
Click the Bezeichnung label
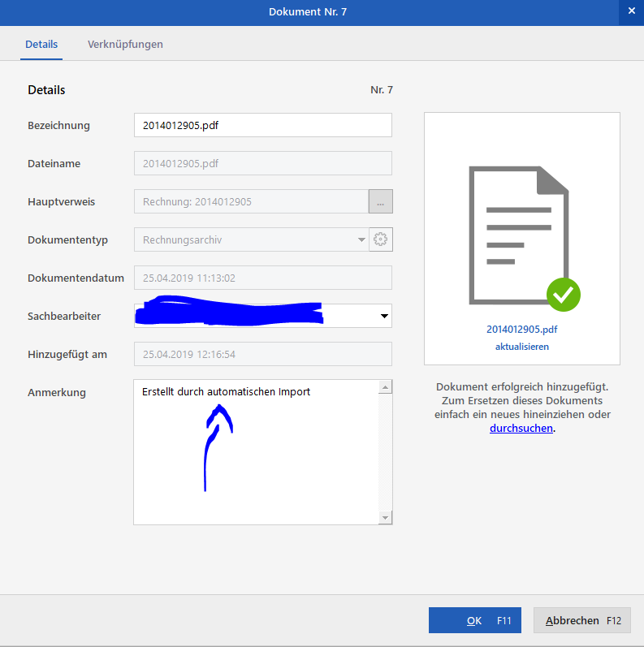click(x=58, y=126)
